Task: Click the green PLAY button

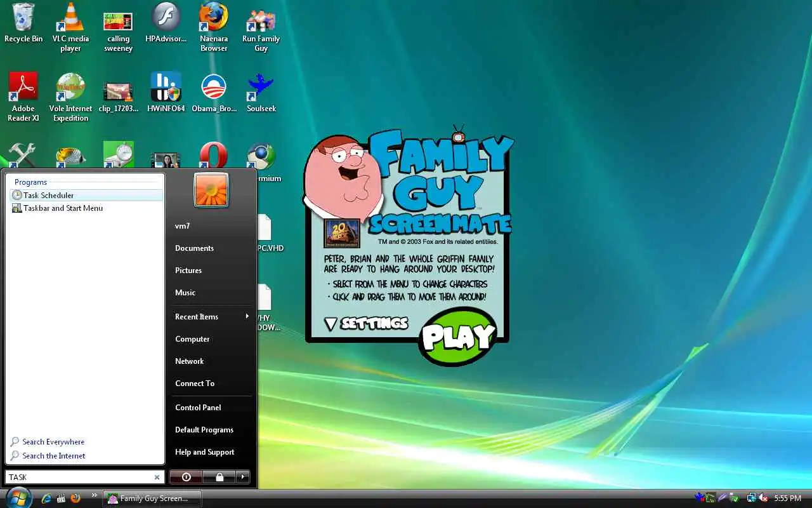Action: pos(458,337)
